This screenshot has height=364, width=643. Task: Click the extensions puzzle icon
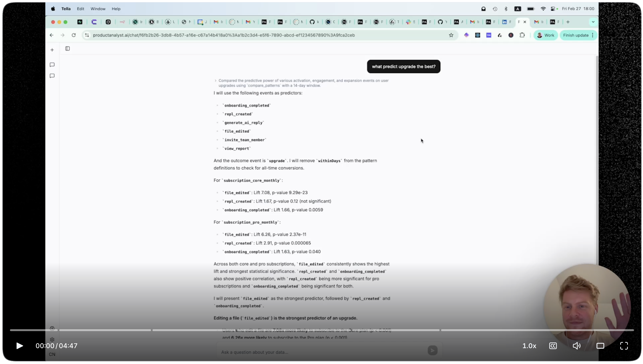pos(522,35)
